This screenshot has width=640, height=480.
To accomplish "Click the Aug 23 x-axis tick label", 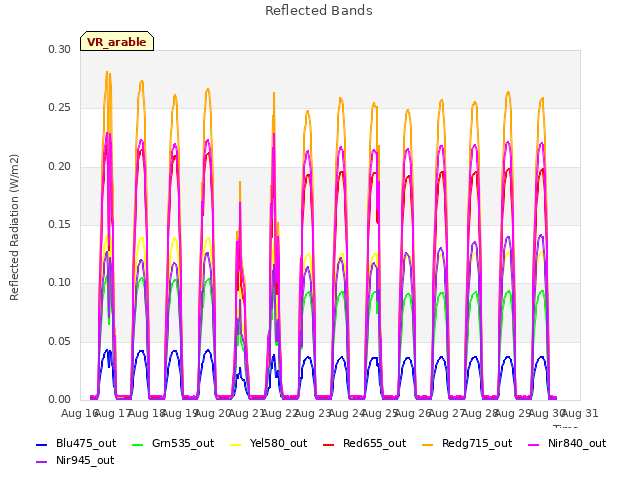I will [313, 413].
